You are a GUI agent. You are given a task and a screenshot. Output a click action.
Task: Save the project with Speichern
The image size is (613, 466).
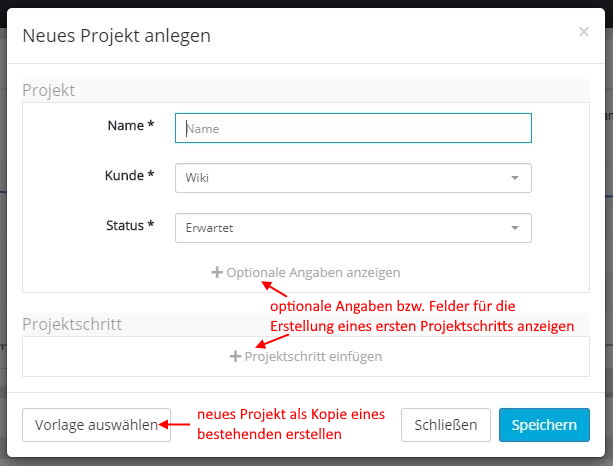pos(544,424)
